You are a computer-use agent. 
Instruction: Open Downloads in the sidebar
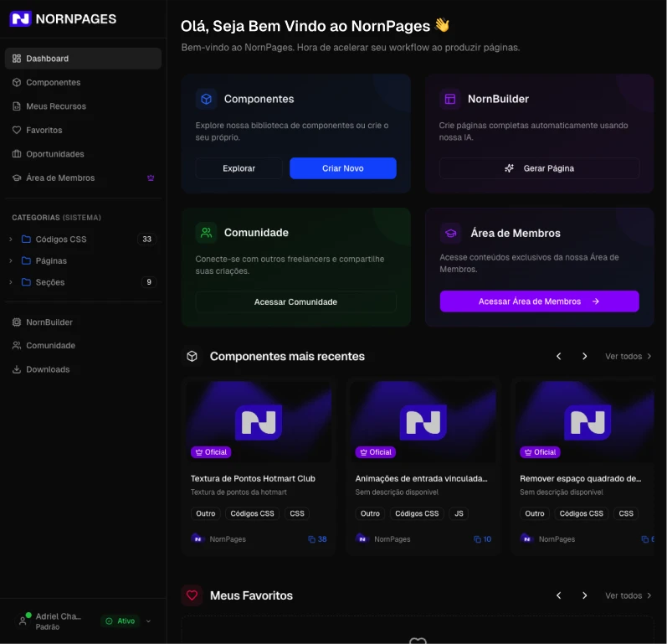click(x=83, y=369)
